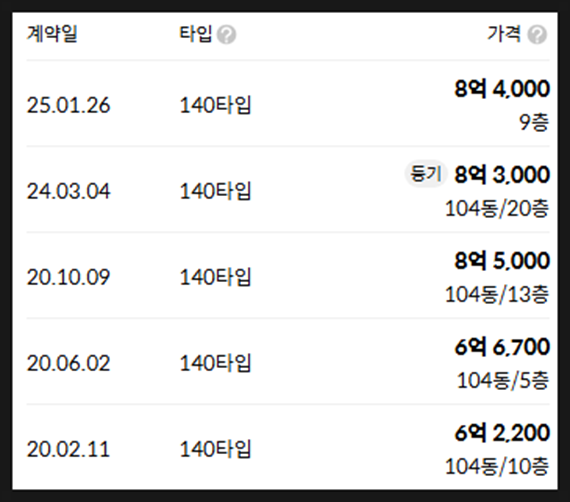Open the 20.06.02 transaction row
Image resolution: width=570 pixels, height=502 pixels.
click(288, 361)
